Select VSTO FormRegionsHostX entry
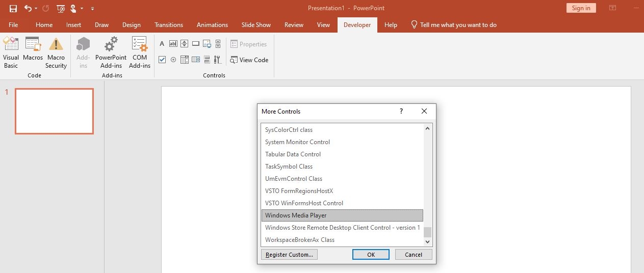This screenshot has width=644, height=273. point(342,191)
